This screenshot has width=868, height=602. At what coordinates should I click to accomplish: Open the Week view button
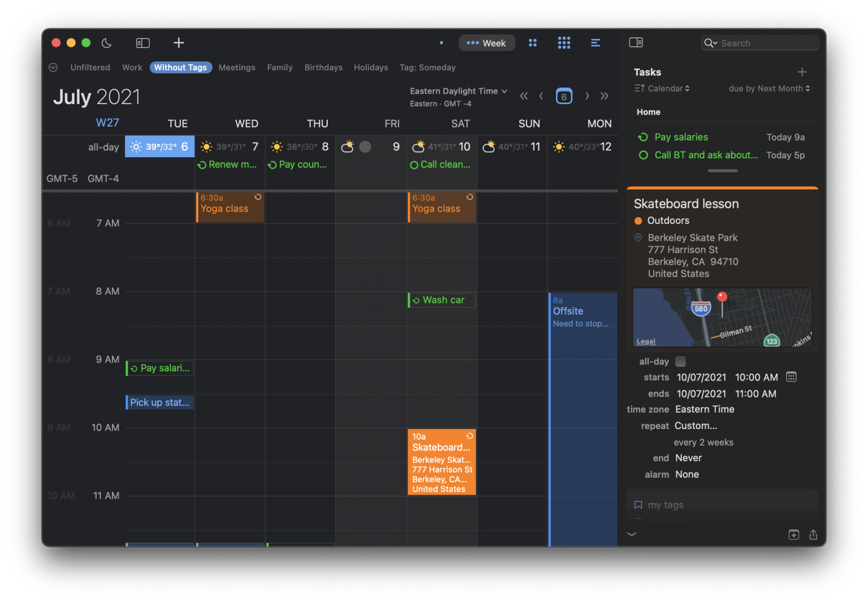(487, 43)
